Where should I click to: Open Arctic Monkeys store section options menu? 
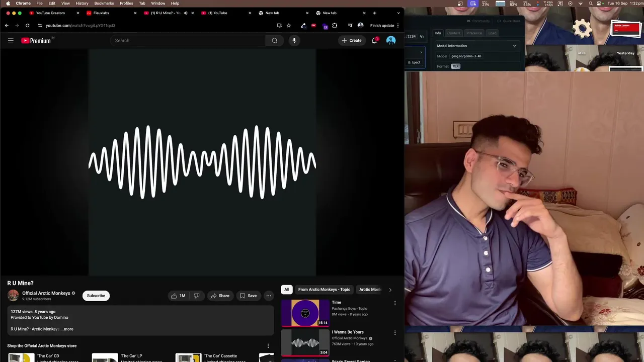click(268, 346)
